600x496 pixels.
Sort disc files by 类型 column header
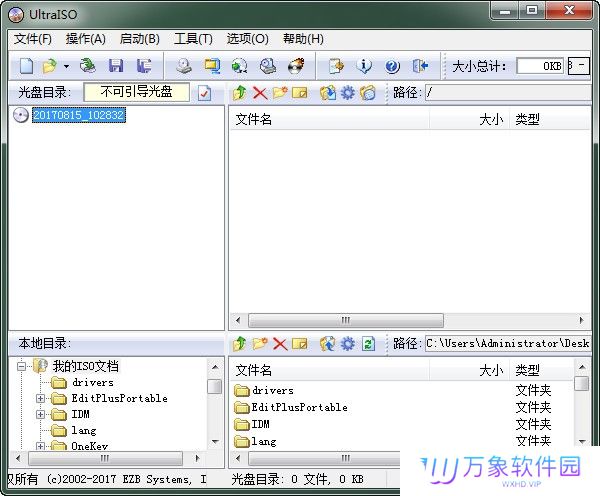549,119
